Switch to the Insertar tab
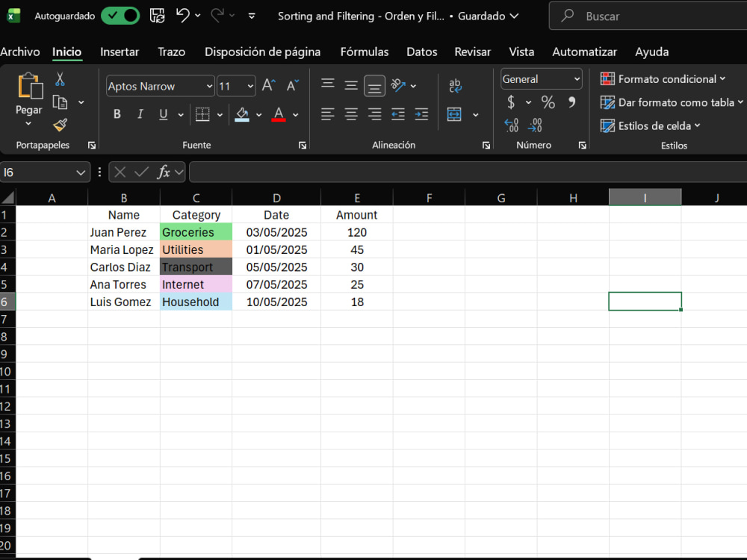The image size is (747, 560). [x=120, y=52]
